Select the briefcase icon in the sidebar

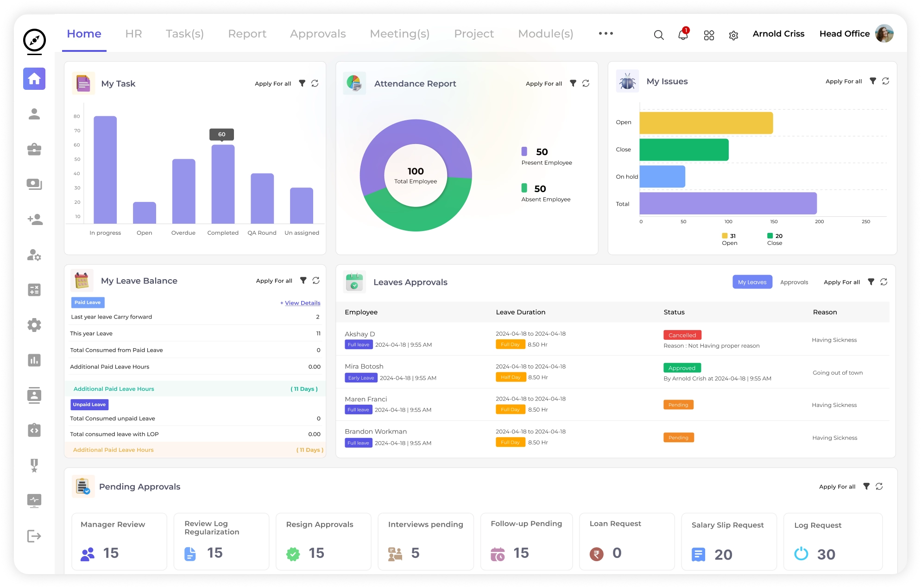[x=34, y=149]
